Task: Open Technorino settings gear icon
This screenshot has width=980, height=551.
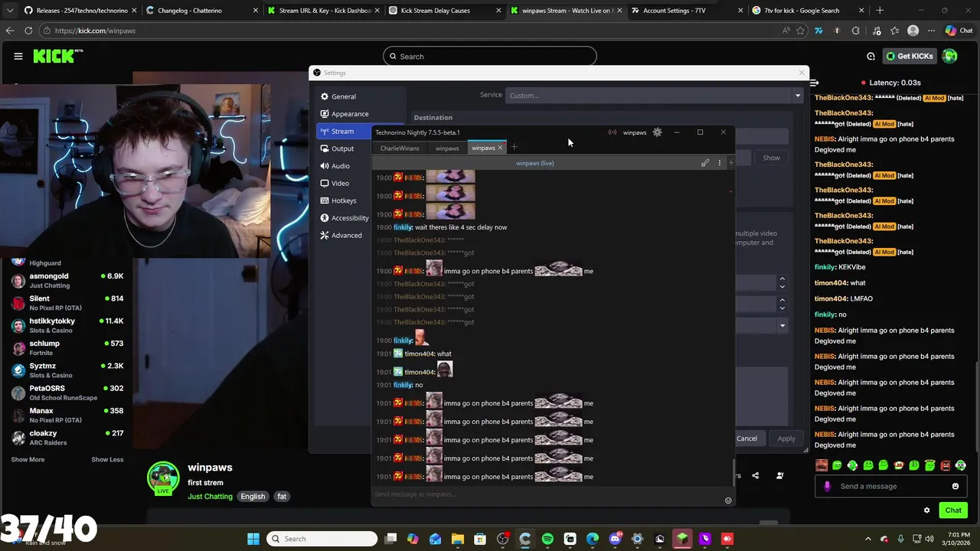Action: point(657,132)
